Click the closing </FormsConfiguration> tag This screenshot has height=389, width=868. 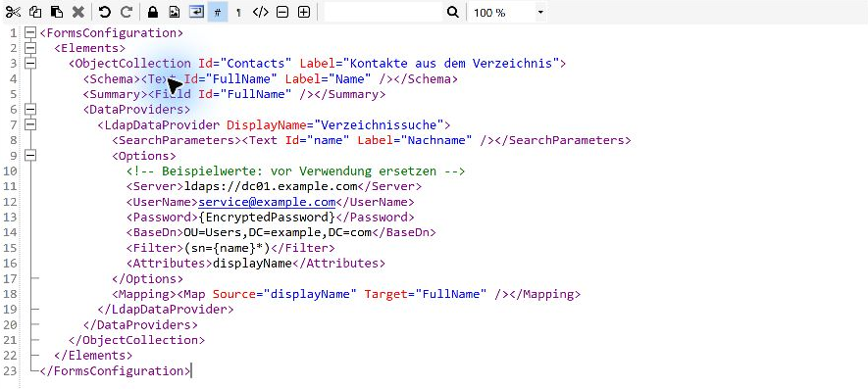pos(115,370)
